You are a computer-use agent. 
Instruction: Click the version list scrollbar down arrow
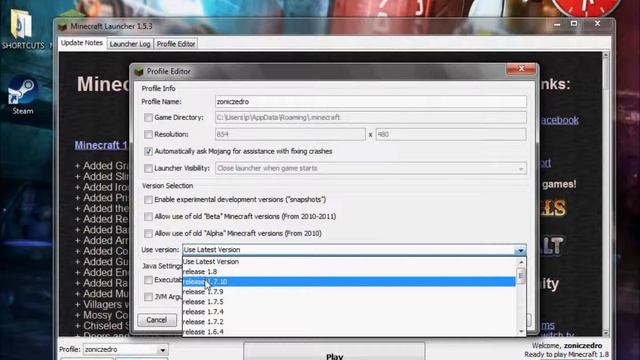tap(521, 331)
